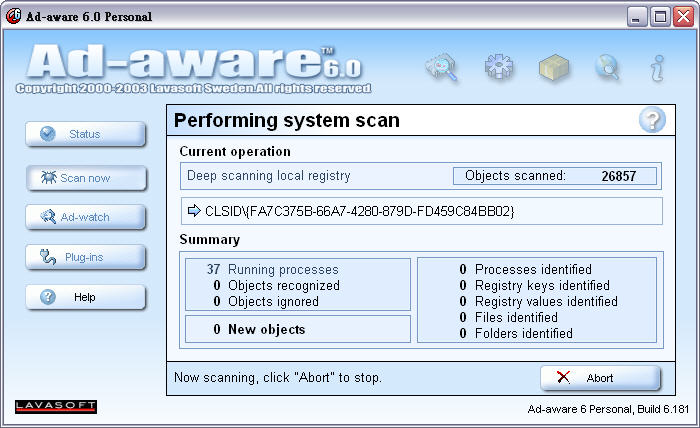Open the web update globe icon
Screen dimensions: 700x428
point(608,67)
